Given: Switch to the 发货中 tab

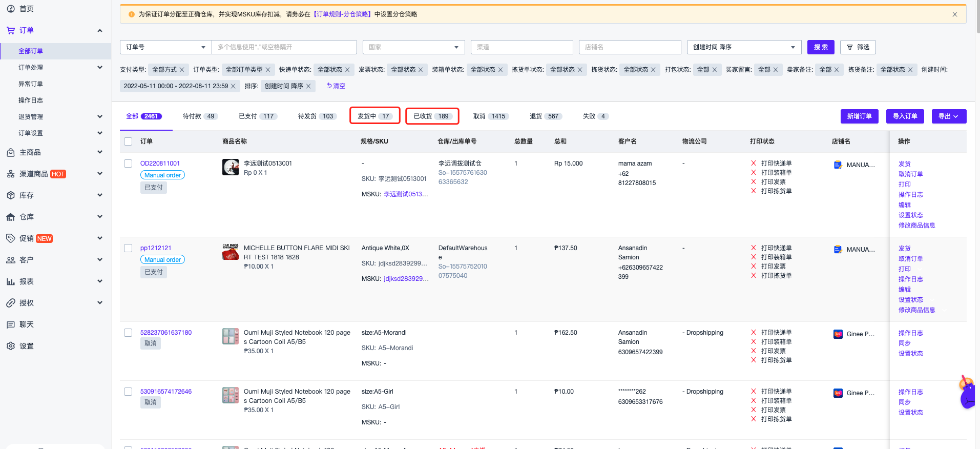Looking at the screenshot, I should [x=375, y=116].
